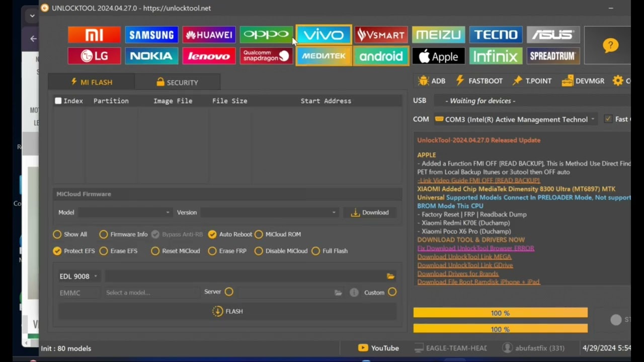Screen dimensions: 644x362
Task: Open the Model dropdown under MiCloud Firmware
Action: click(x=125, y=212)
